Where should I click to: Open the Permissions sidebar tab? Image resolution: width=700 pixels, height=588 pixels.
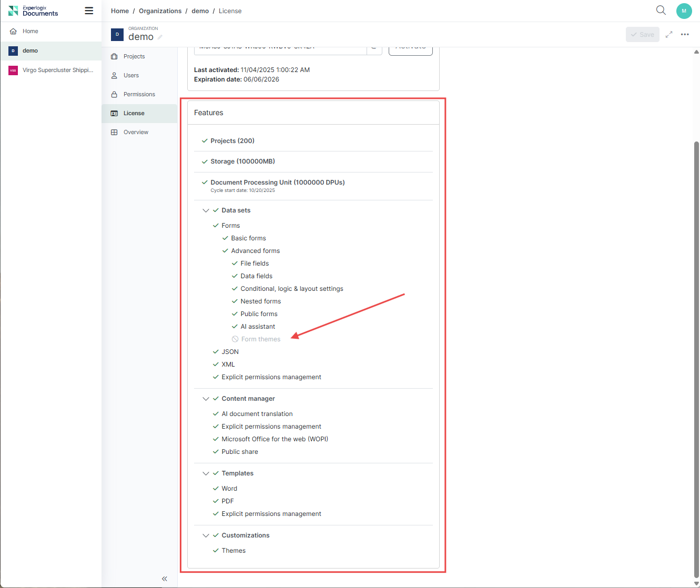tap(139, 95)
